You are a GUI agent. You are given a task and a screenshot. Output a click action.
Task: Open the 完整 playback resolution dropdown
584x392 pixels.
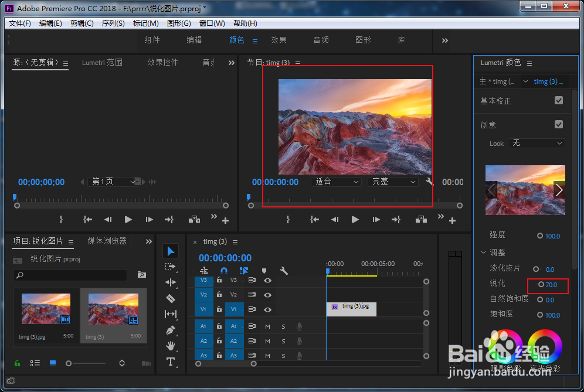(393, 182)
